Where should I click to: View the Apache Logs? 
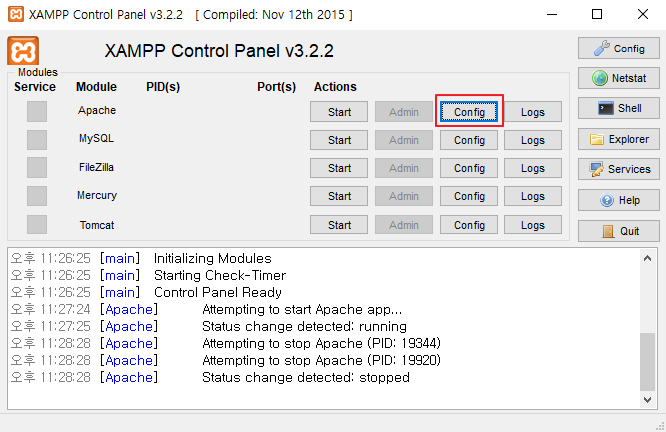coord(533,112)
